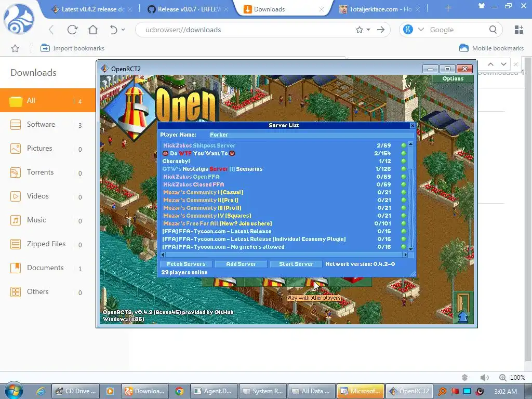
Task: Click the magnifier search icon
Action: (493, 30)
